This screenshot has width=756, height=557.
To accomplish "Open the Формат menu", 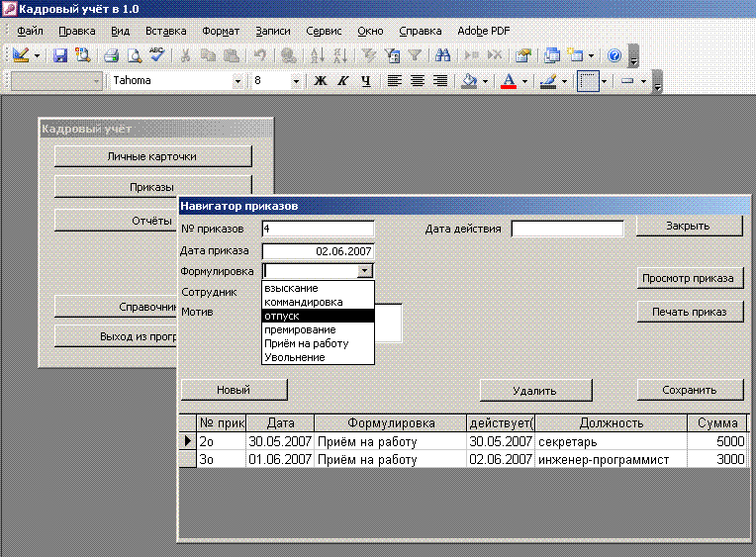I will click(x=221, y=31).
